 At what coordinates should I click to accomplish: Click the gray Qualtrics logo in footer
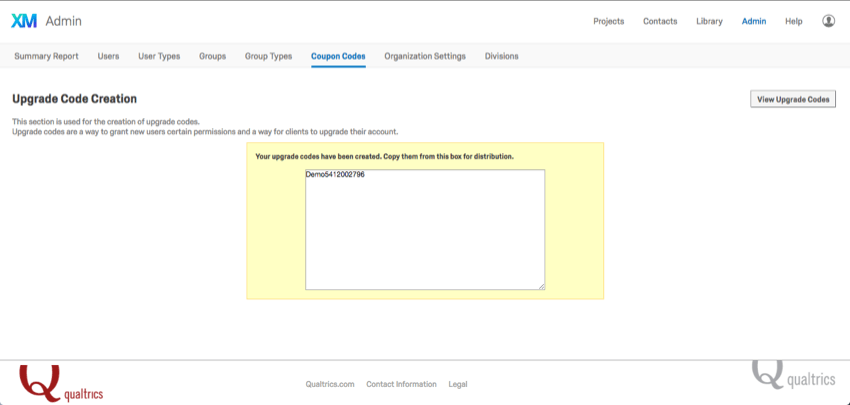[x=793, y=375]
